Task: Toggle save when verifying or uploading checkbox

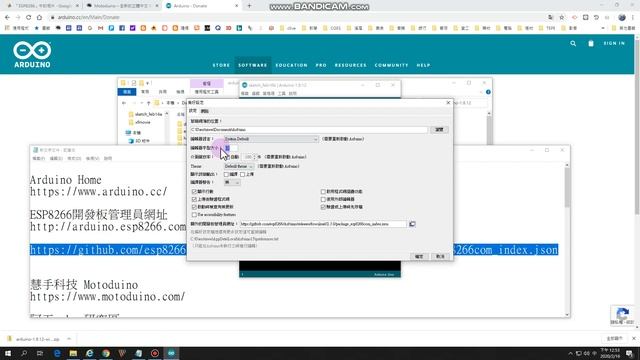Action: pos(323,207)
